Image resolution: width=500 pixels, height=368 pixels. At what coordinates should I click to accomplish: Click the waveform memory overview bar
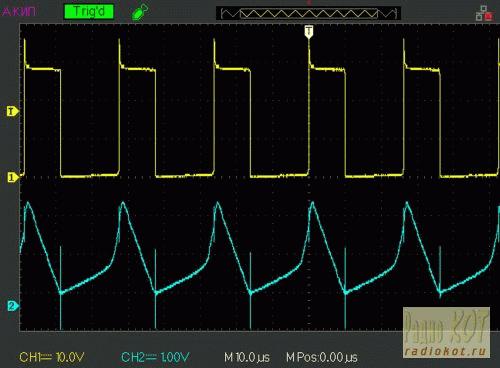(309, 14)
